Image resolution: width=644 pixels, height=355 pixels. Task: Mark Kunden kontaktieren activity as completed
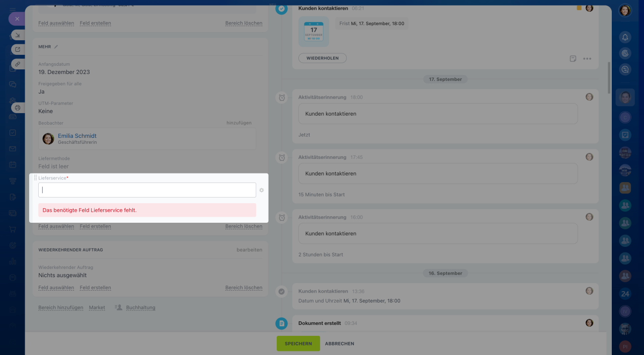point(282,9)
